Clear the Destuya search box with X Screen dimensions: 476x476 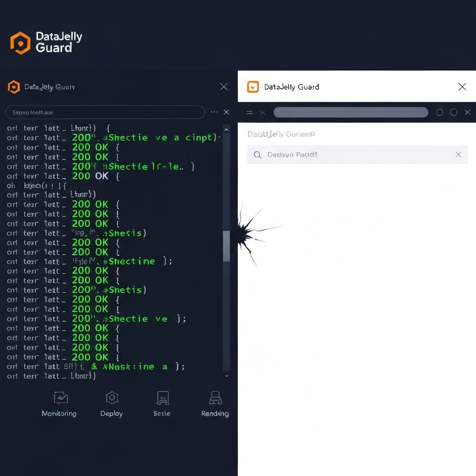pyautogui.click(x=458, y=154)
